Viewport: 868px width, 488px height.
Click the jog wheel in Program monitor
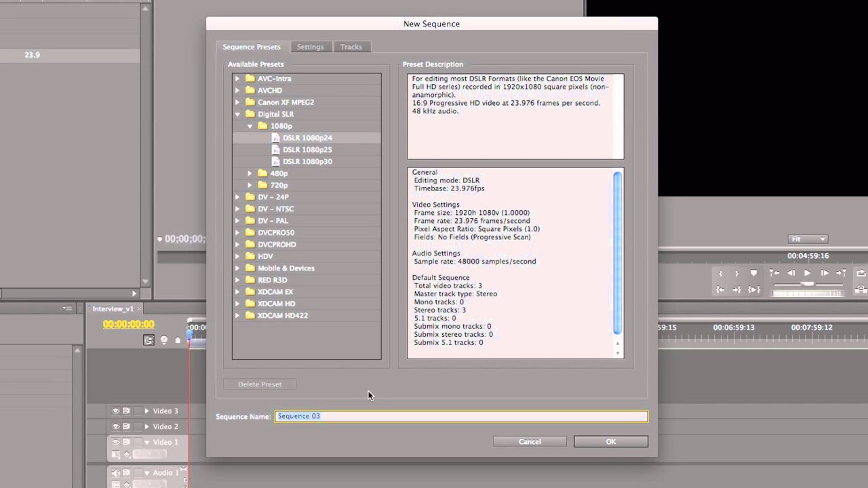pos(808,293)
